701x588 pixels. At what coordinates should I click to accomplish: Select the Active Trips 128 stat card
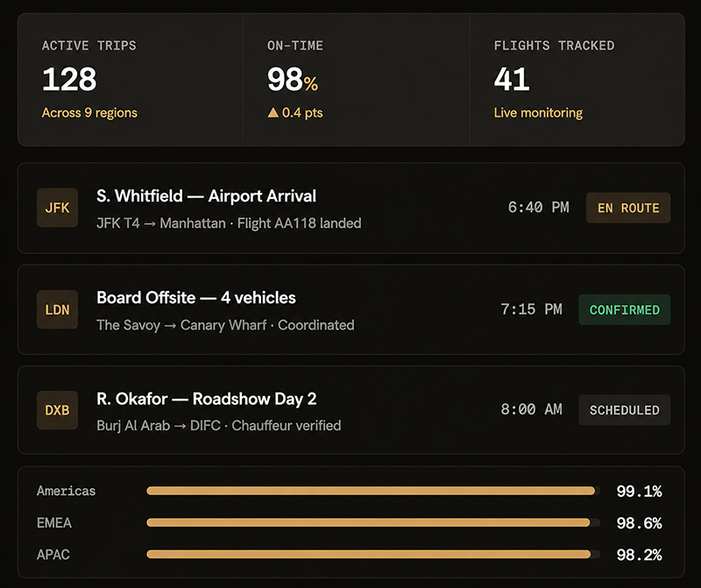pos(130,80)
